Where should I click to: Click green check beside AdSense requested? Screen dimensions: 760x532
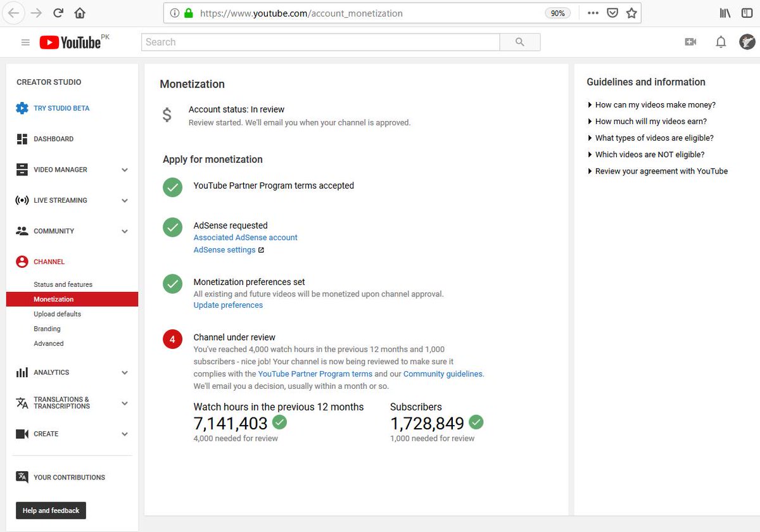172,227
